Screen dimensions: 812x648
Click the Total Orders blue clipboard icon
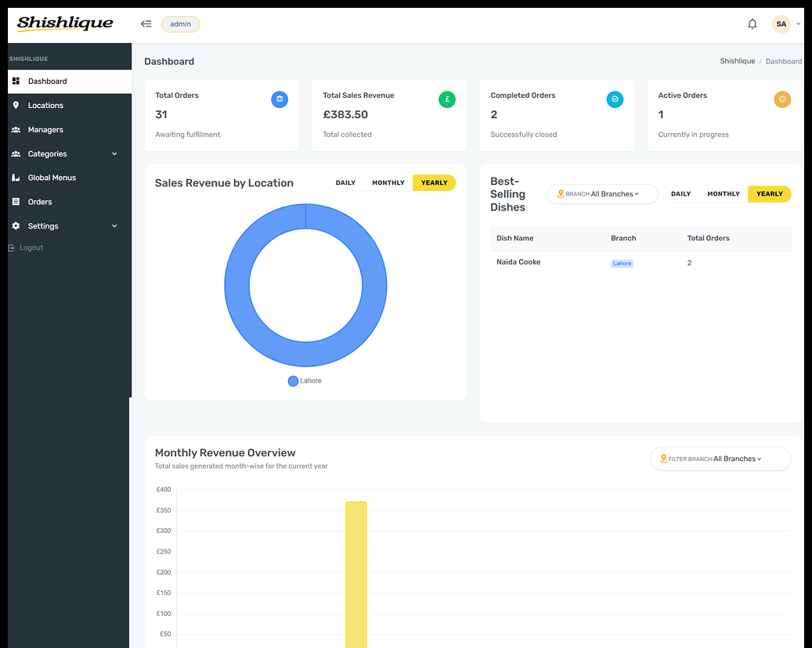[280, 99]
